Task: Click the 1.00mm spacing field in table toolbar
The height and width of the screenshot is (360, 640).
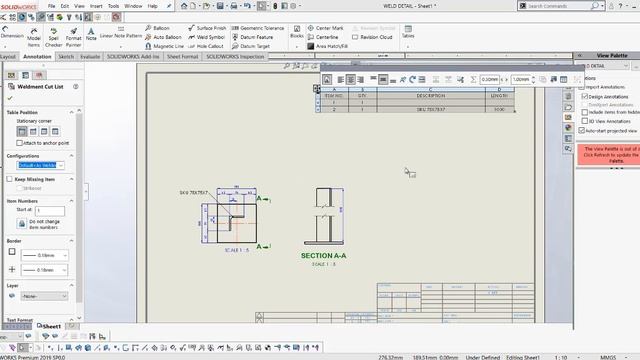Action: pos(521,80)
